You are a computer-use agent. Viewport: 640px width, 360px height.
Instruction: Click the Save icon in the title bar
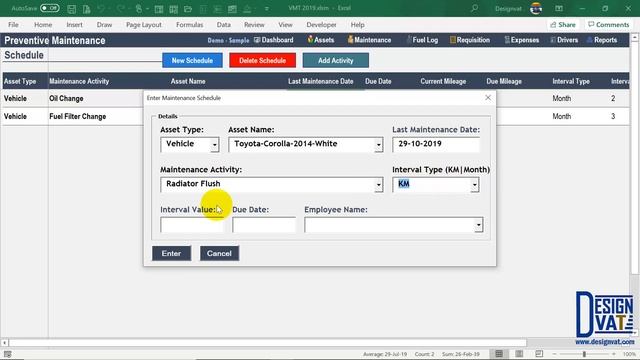71,9
